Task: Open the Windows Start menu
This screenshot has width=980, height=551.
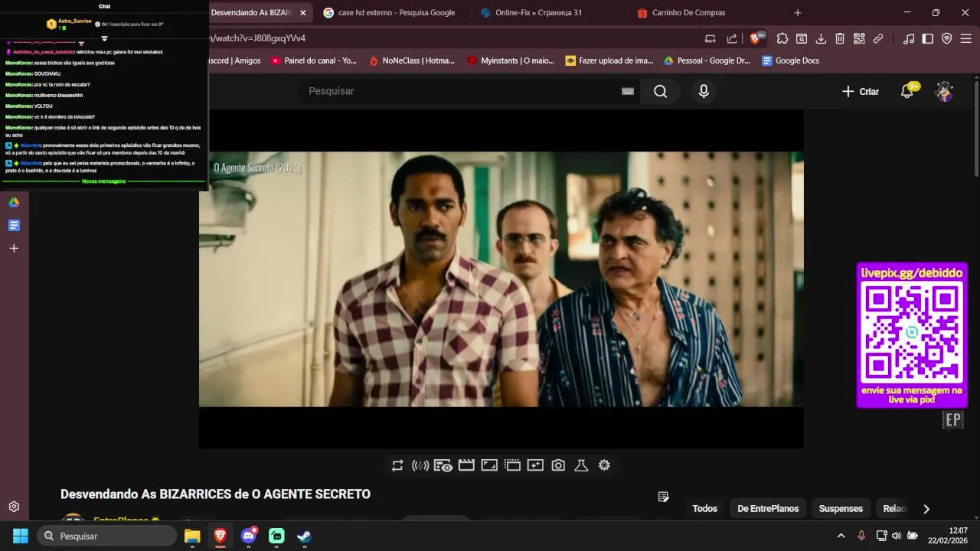Action: tap(21, 536)
